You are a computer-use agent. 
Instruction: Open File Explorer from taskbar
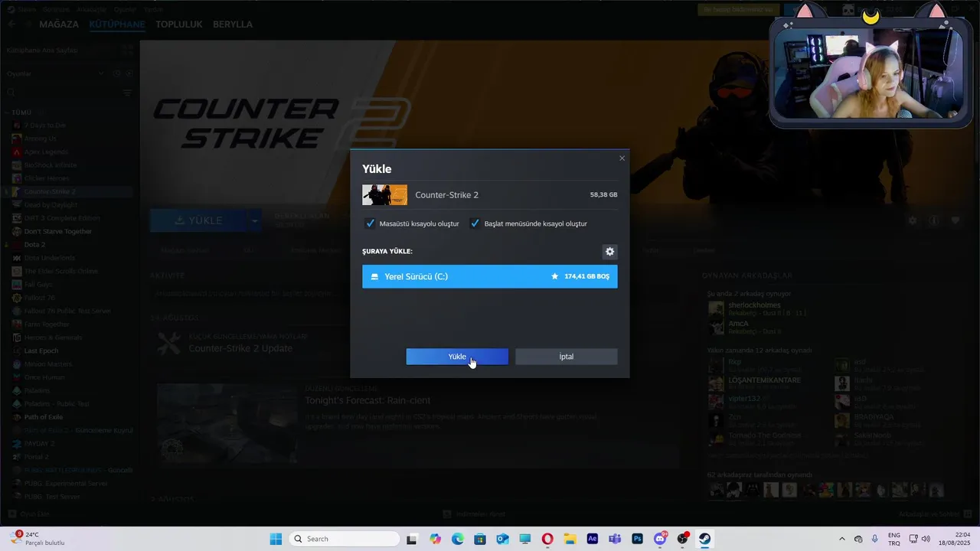tap(570, 539)
